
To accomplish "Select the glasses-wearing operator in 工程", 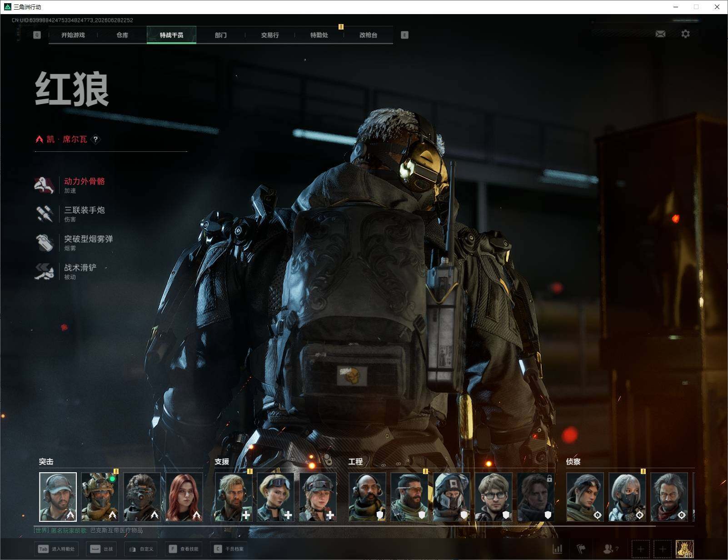I will click(x=494, y=497).
